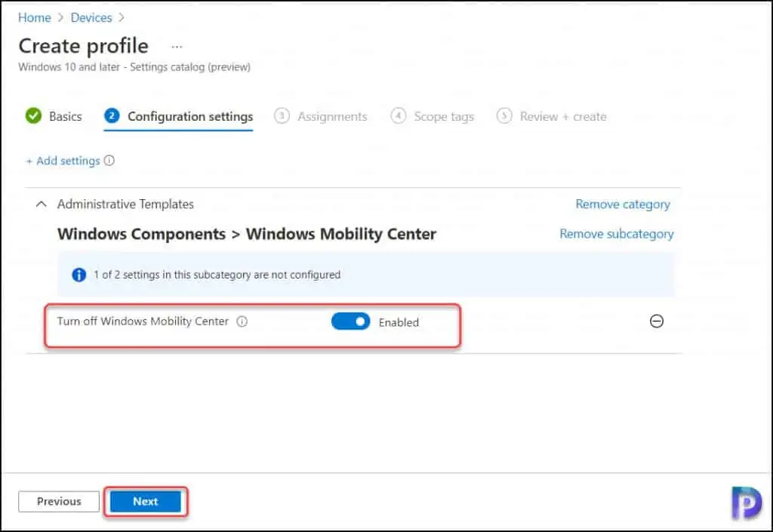This screenshot has height=532, width=773.
Task: Collapse the Administrative Templates section
Action: coord(42,204)
